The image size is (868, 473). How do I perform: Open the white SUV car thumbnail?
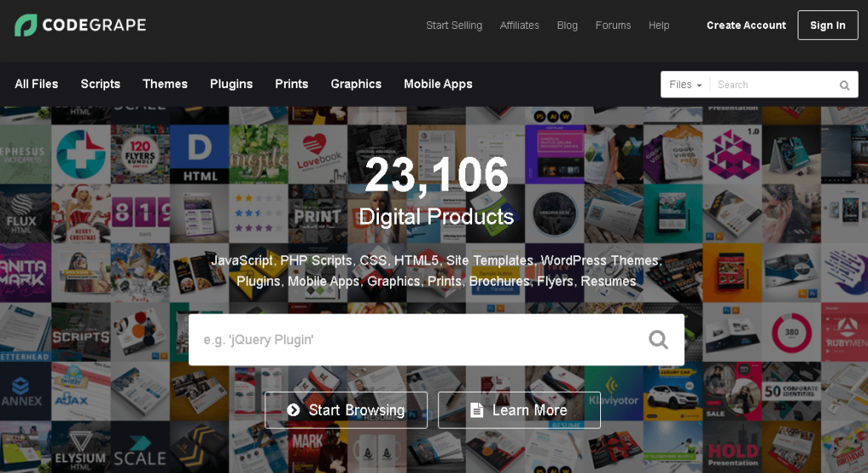tap(672, 391)
